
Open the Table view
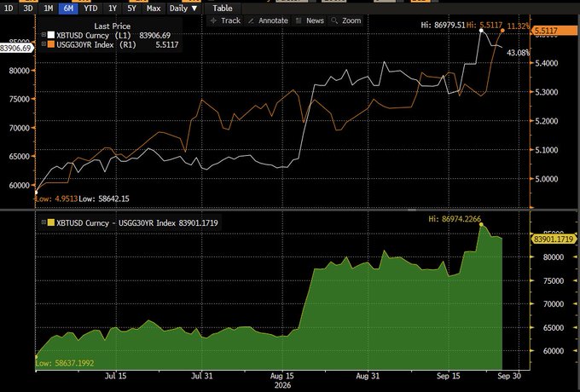point(223,9)
